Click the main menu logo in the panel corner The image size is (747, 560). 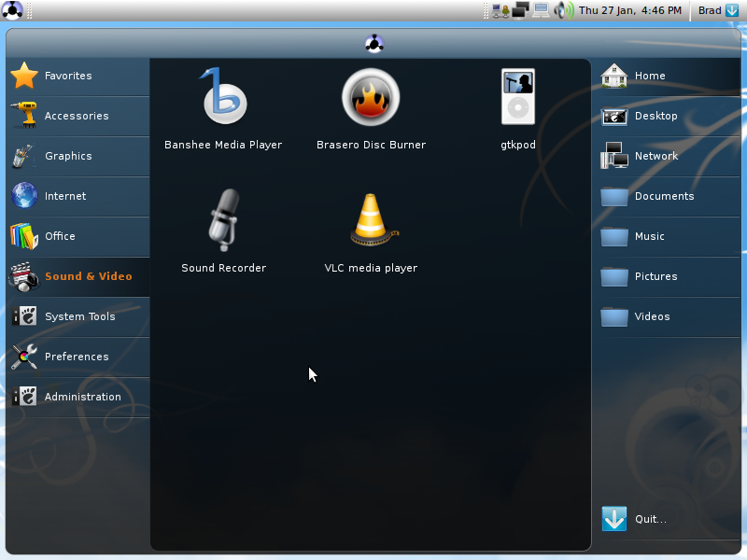(12, 10)
